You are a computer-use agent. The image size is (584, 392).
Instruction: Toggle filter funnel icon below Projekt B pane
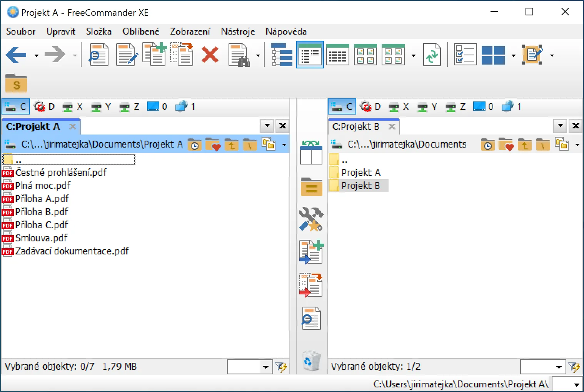(x=574, y=367)
